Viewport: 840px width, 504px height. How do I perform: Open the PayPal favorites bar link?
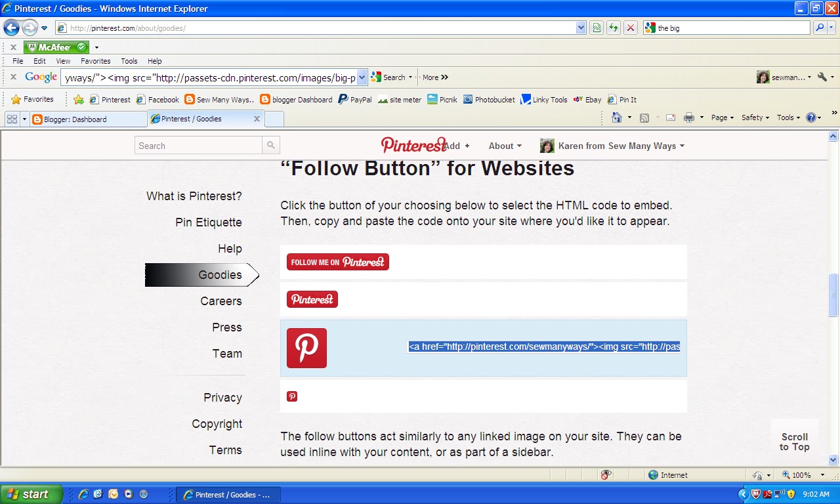coord(354,100)
